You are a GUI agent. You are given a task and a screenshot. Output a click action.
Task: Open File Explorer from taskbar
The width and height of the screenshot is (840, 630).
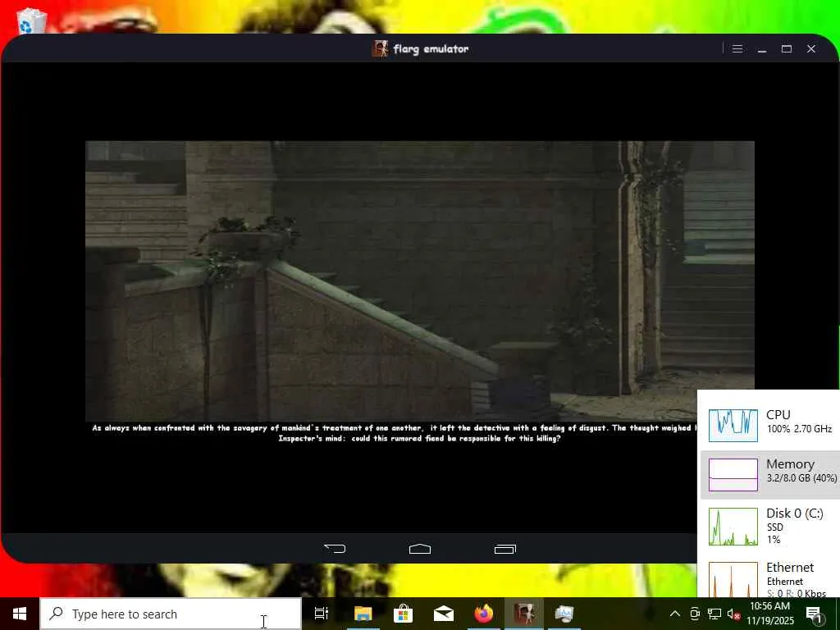pos(363,614)
